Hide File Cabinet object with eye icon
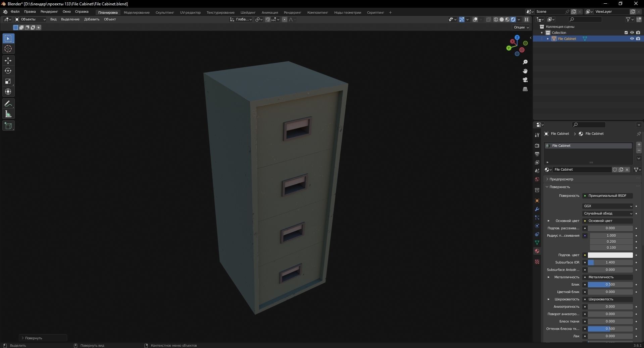The height and width of the screenshot is (348, 644). pyautogui.click(x=632, y=39)
